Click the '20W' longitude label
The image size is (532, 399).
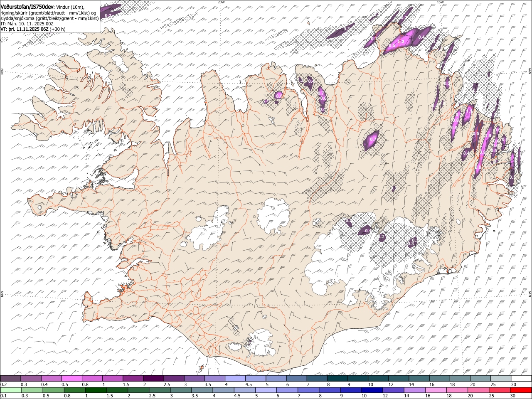221,2
